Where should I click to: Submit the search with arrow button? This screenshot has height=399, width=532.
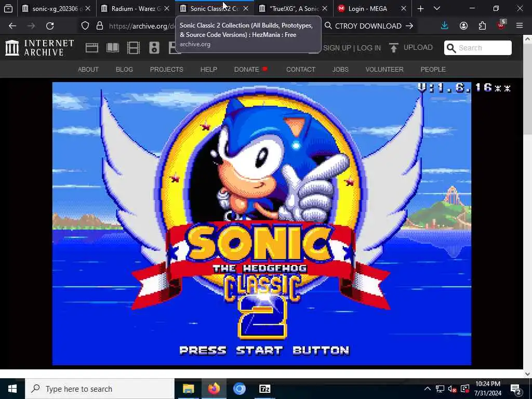[x=409, y=26]
